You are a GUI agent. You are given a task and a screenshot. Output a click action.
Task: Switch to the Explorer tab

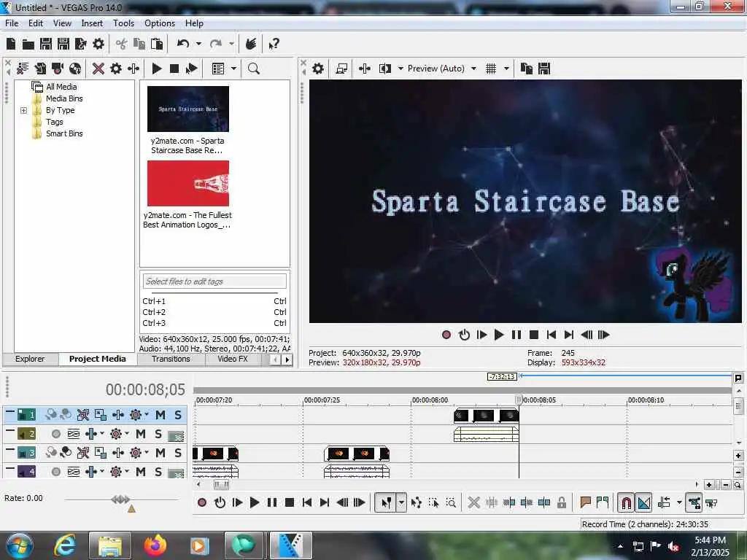[29, 359]
